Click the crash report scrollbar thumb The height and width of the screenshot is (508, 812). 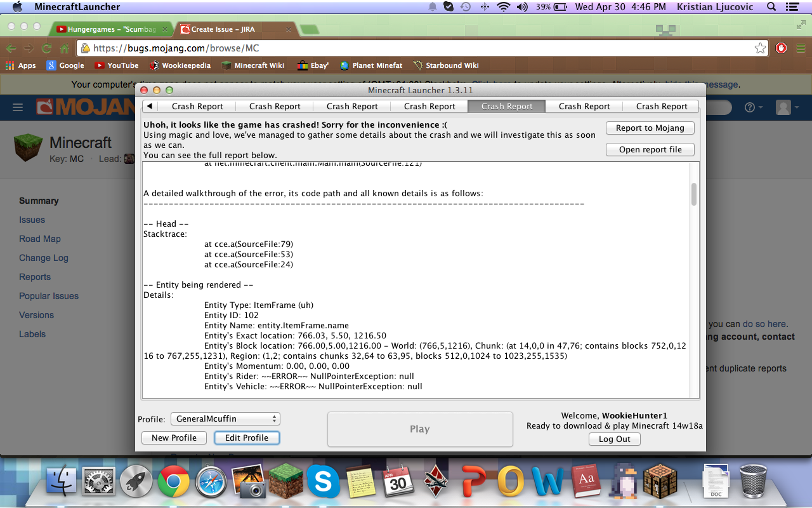click(x=694, y=194)
